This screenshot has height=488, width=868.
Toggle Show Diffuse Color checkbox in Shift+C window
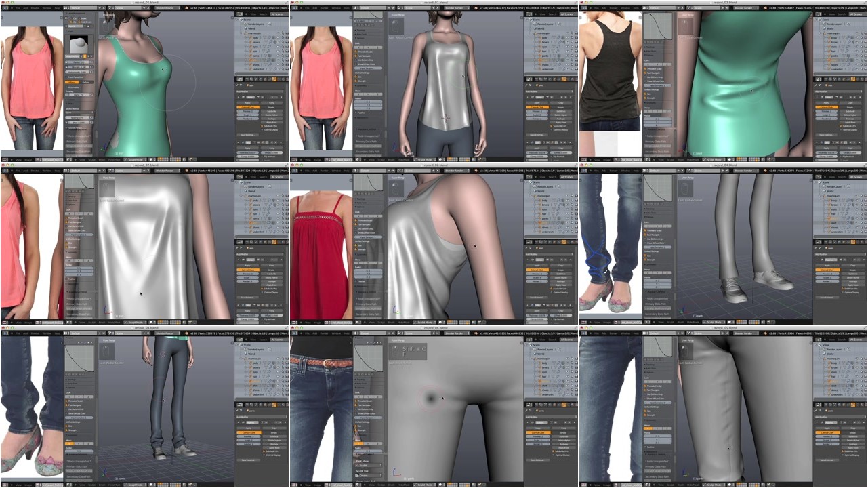tap(356, 413)
